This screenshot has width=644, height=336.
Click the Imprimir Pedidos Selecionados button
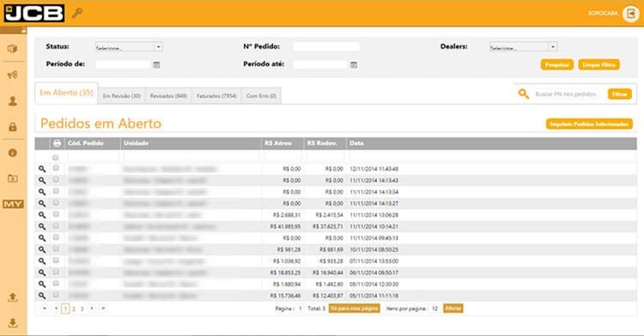(x=589, y=124)
